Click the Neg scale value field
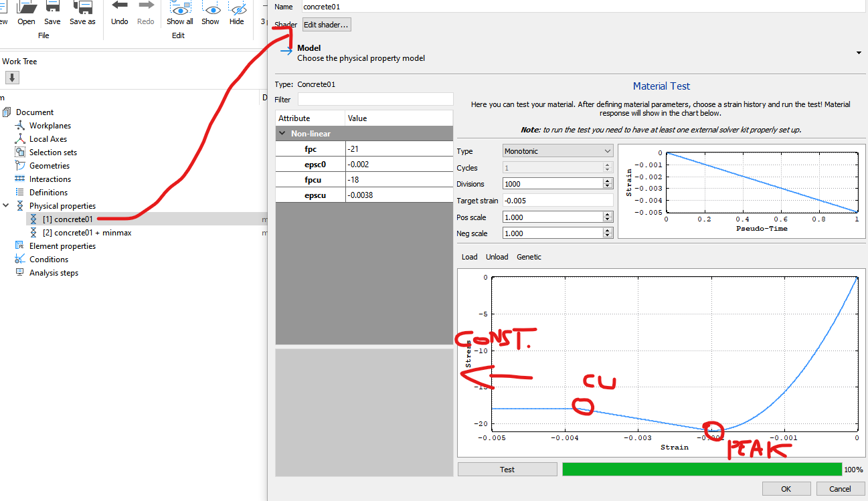 click(553, 233)
